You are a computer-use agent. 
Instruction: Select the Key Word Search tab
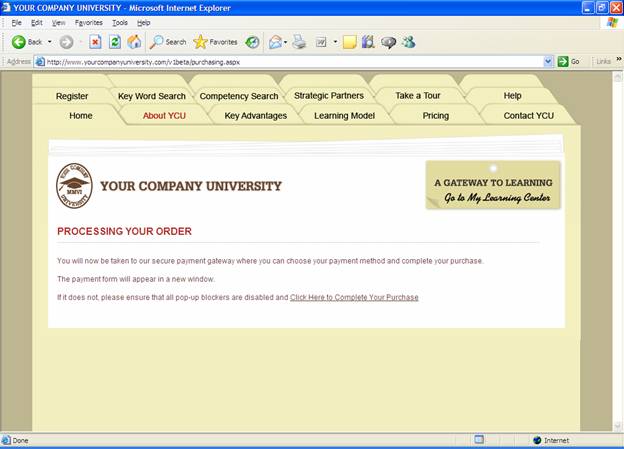click(152, 96)
